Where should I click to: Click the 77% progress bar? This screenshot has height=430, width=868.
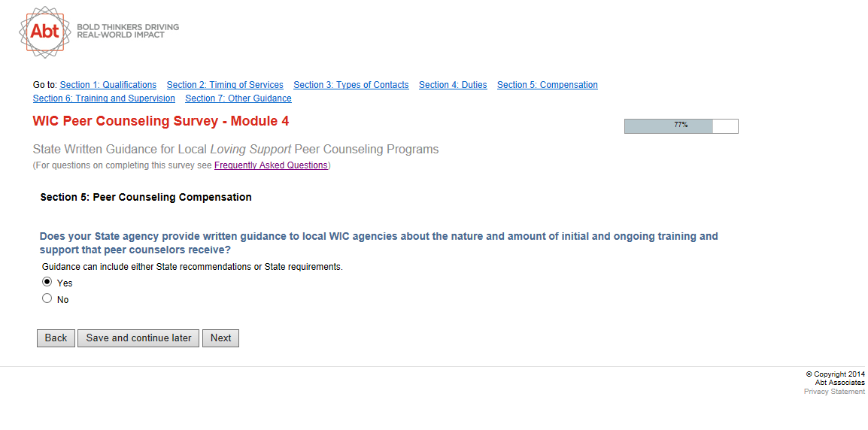pyautogui.click(x=681, y=126)
